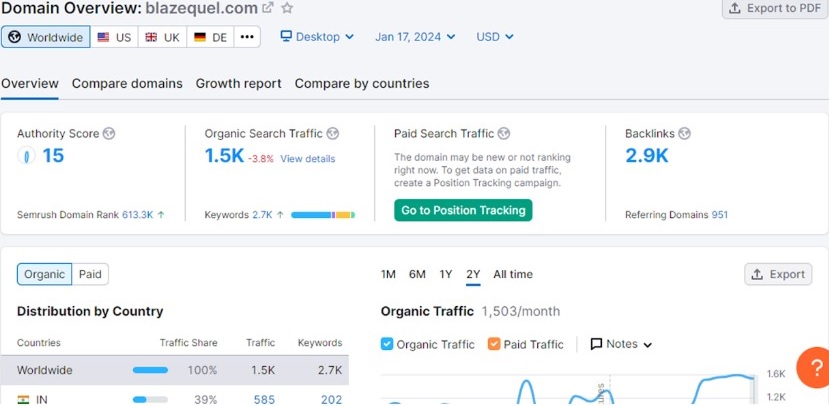Click the Authority Score info globe icon
The image size is (829, 406).
coord(109,134)
